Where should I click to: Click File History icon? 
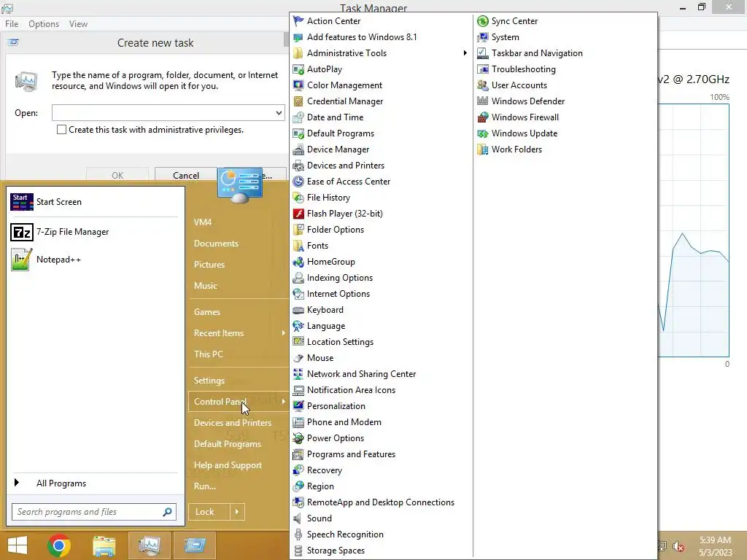click(298, 198)
